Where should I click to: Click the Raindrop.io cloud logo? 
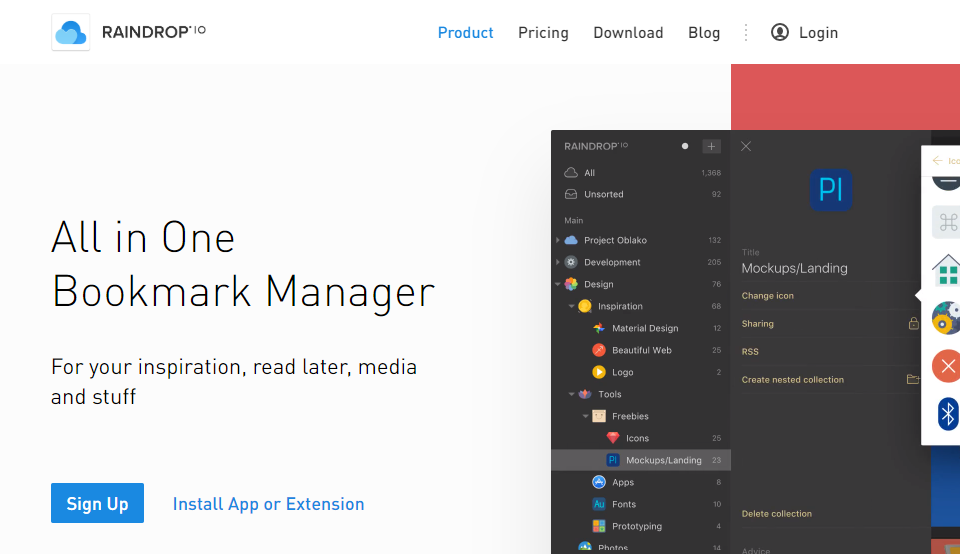[x=70, y=32]
